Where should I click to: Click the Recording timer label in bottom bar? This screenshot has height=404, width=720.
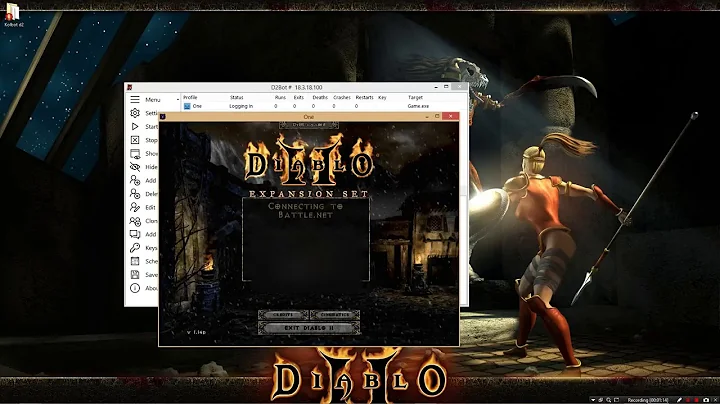[x=648, y=400]
